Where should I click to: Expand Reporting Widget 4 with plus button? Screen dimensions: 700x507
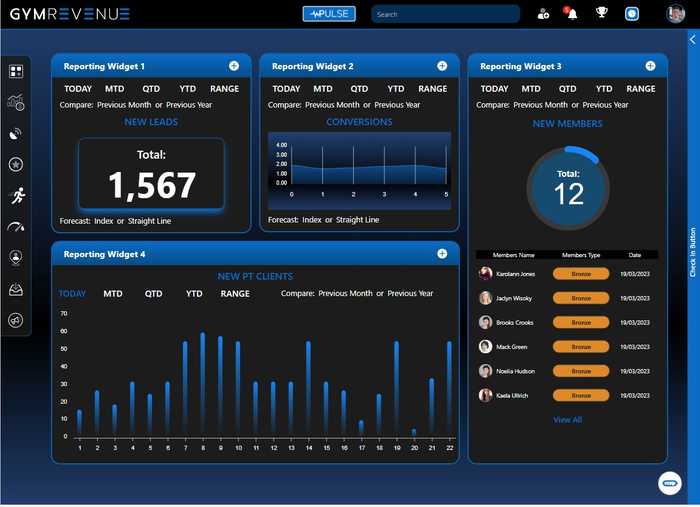tap(442, 254)
